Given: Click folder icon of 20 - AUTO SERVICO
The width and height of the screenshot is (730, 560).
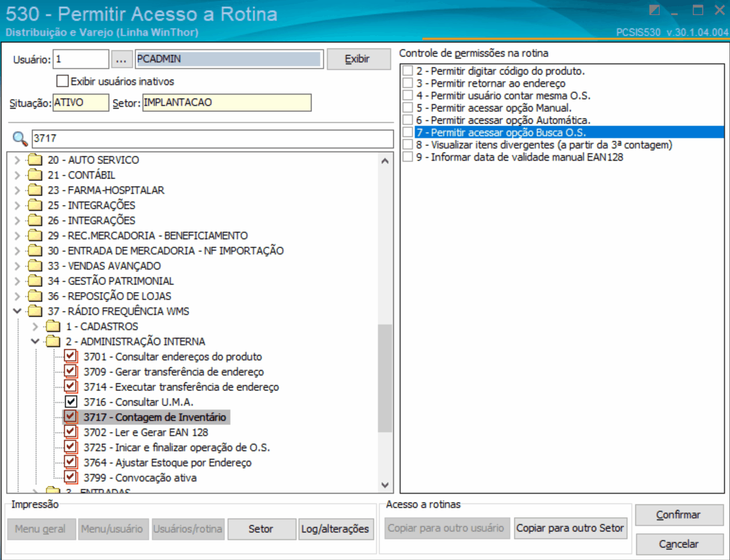Looking at the screenshot, I should point(35,160).
